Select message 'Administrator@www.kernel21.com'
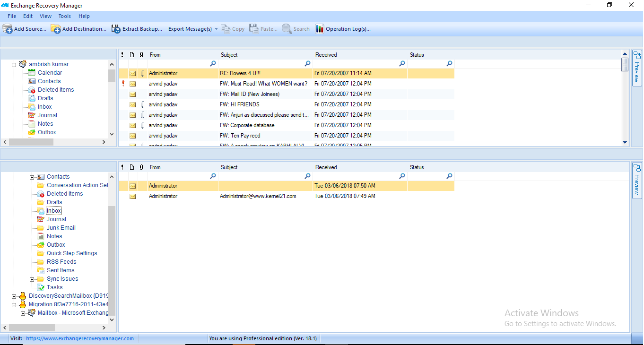Image resolution: width=644 pixels, height=345 pixels. pyautogui.click(x=287, y=196)
